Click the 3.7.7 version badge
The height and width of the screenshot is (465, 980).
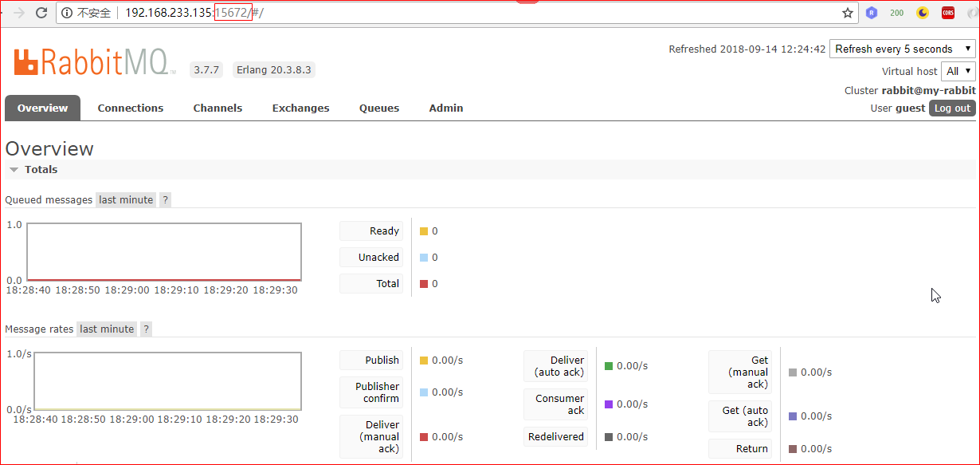pyautogui.click(x=206, y=70)
